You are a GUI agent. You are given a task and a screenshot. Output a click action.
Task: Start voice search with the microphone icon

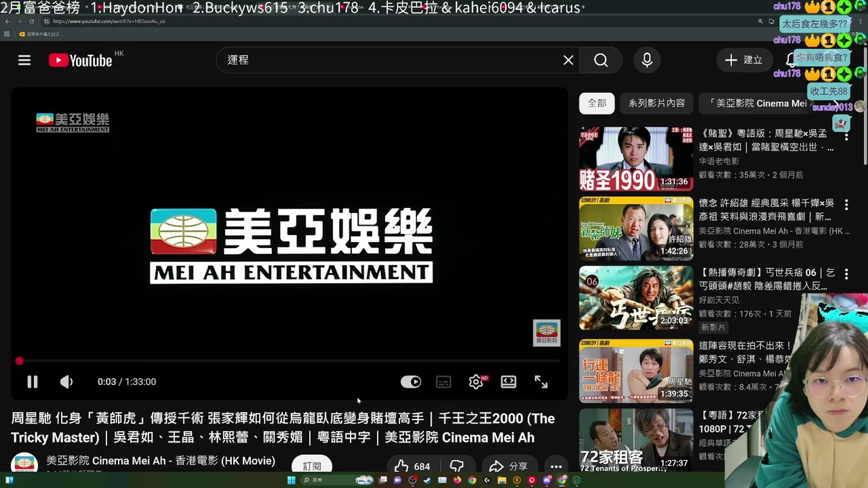point(647,60)
